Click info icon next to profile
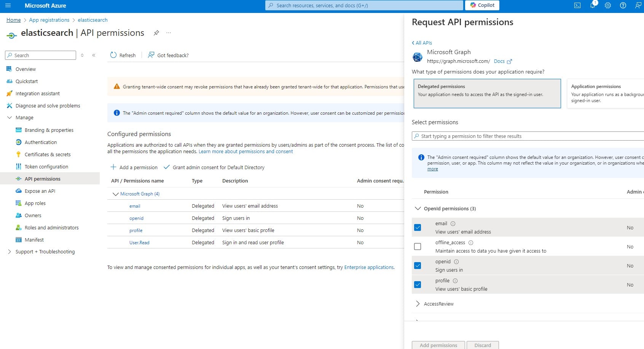Image resolution: width=644 pixels, height=349 pixels. tap(455, 281)
